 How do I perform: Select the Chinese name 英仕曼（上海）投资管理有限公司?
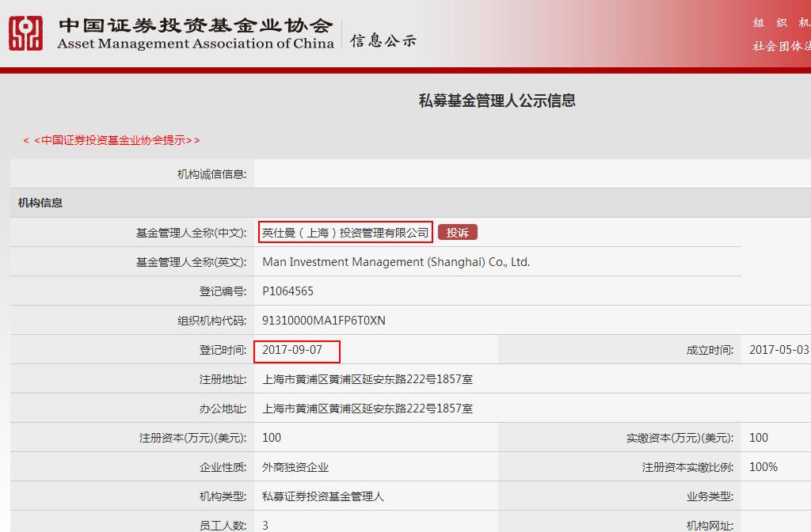[345, 234]
